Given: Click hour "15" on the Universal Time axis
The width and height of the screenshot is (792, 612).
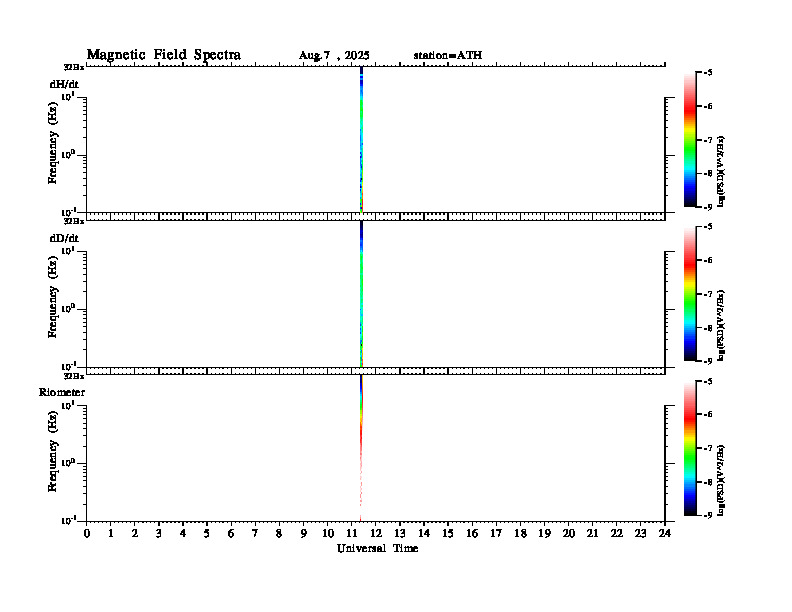Looking at the screenshot, I should point(448,533).
